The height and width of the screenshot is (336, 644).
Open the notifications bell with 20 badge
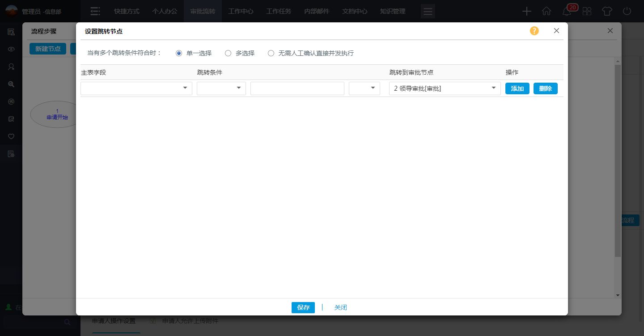568,11
